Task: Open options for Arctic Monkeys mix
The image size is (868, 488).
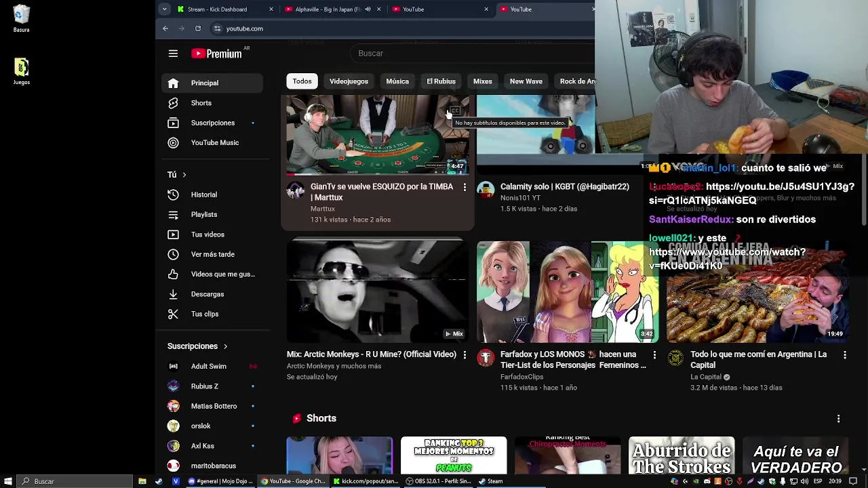Action: click(x=465, y=354)
